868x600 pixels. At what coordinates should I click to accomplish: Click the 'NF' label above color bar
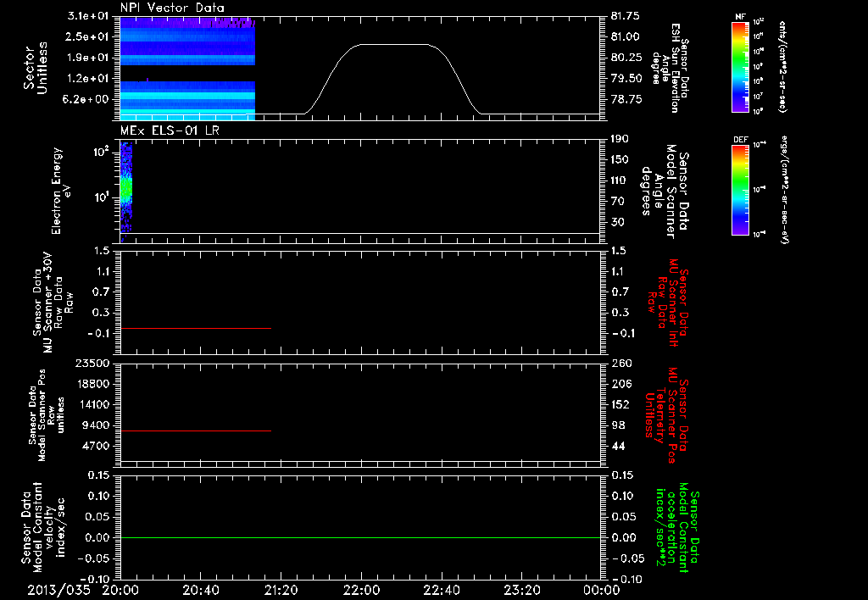coord(740,17)
